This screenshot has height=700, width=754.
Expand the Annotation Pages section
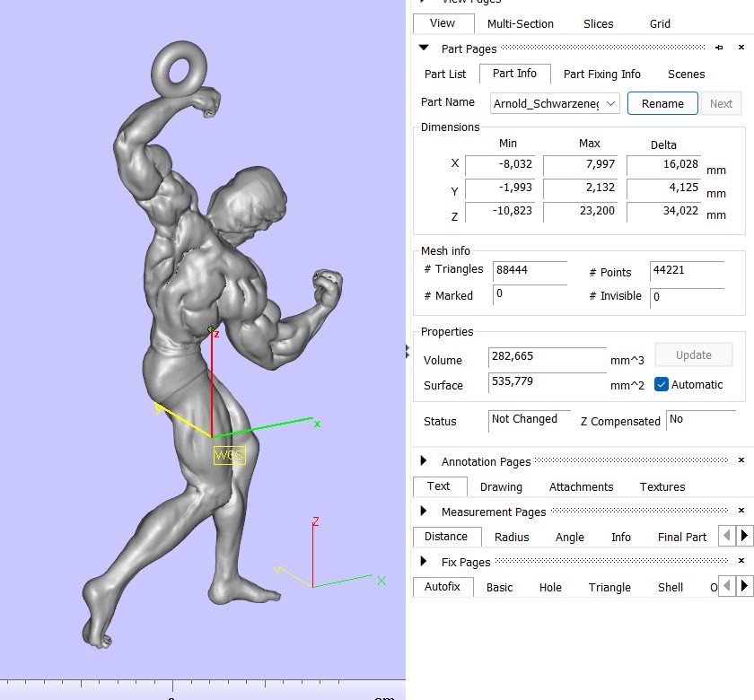(423, 460)
